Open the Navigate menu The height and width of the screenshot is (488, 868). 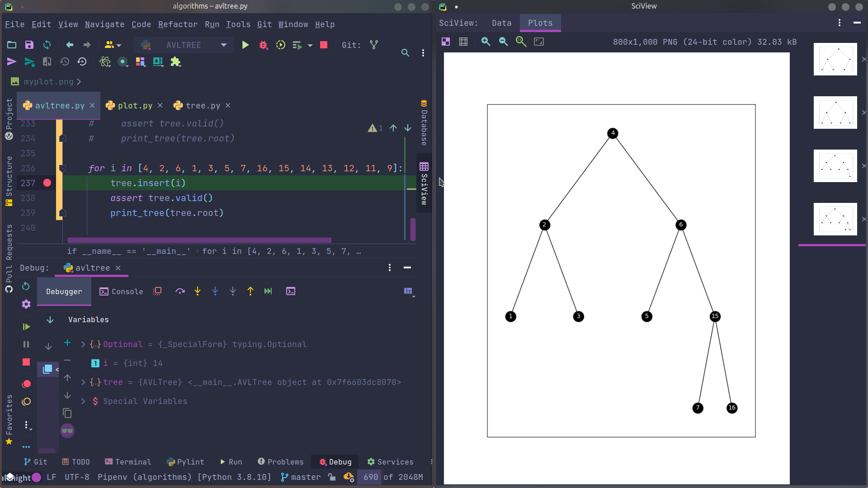coord(104,24)
